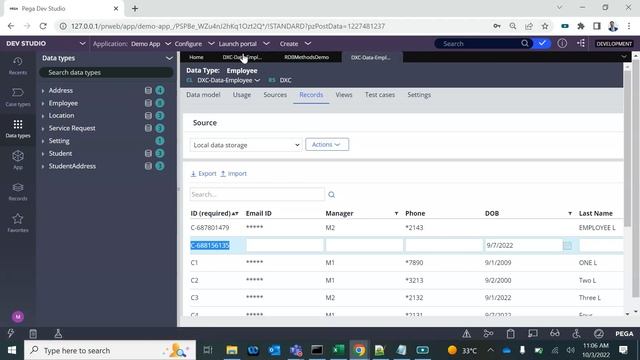
Task: Open the Manager column filter arrow
Action: point(396,213)
